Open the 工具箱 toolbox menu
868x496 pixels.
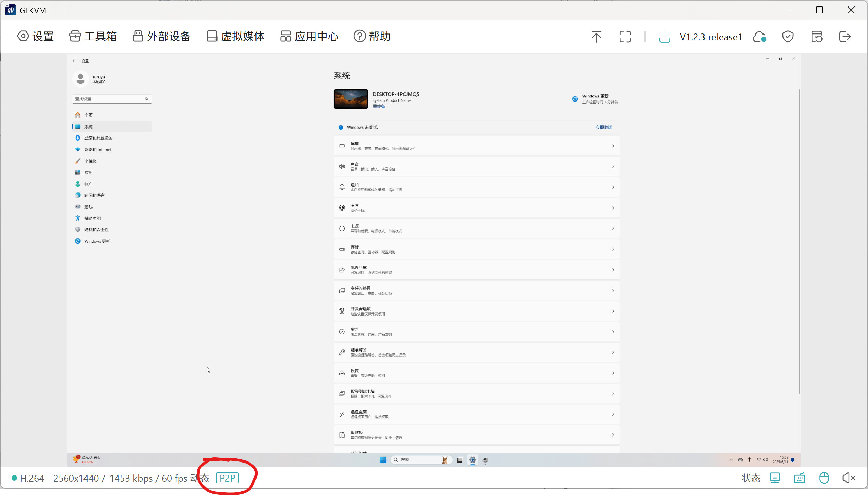pos(93,36)
